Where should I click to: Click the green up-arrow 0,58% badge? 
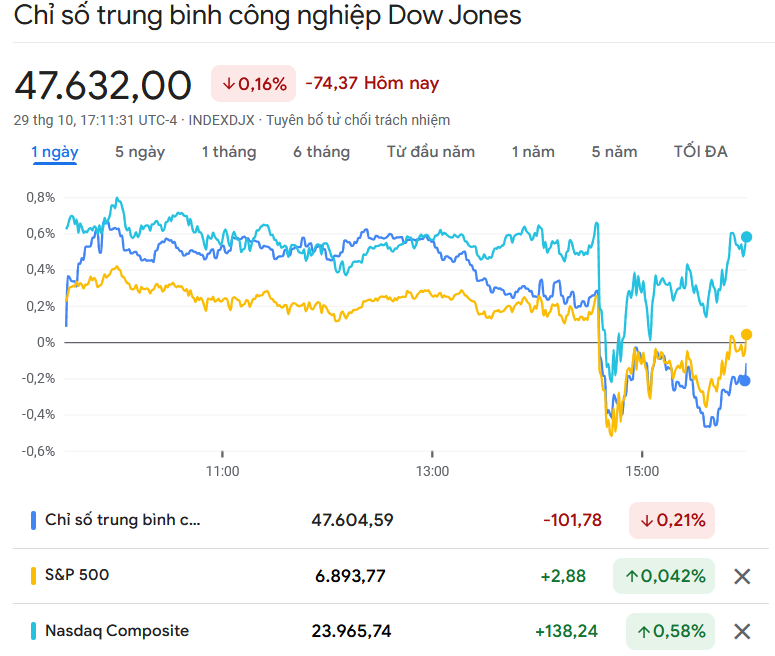671,631
